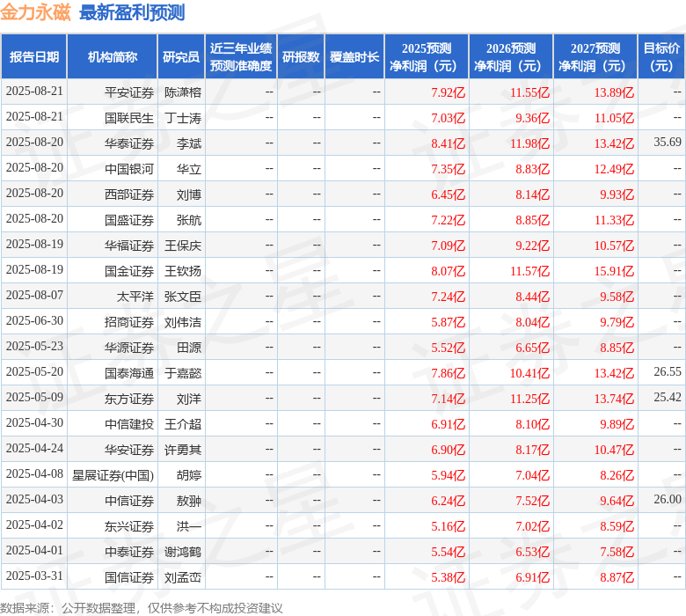Screen dimensions: 686x616
Task: Select institution 华安证券
Action: [129, 450]
